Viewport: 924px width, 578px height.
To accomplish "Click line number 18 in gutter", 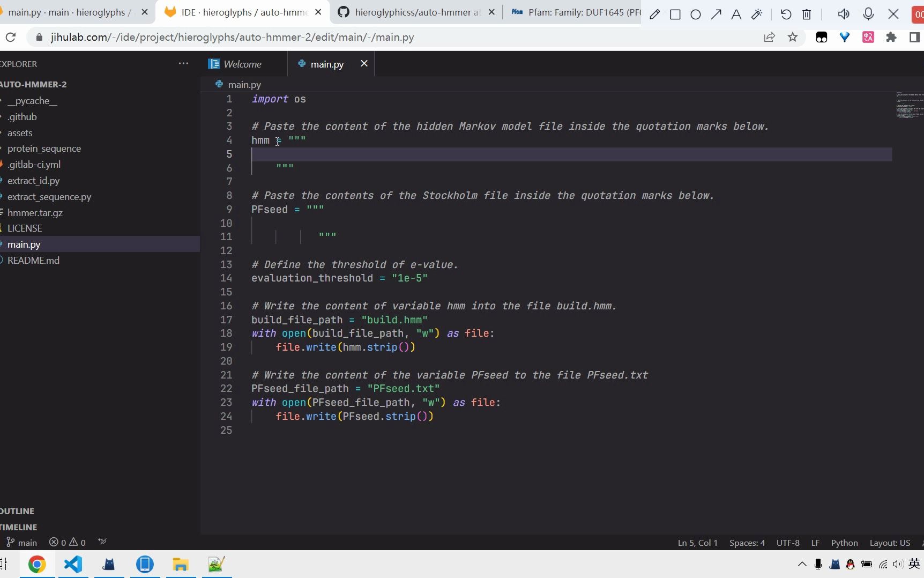I will pos(226,334).
